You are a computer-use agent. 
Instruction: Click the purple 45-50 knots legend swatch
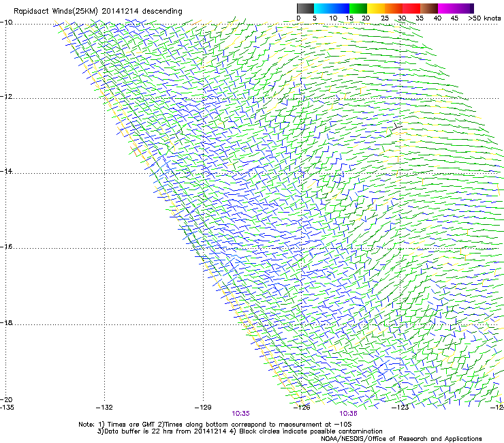[464, 8]
